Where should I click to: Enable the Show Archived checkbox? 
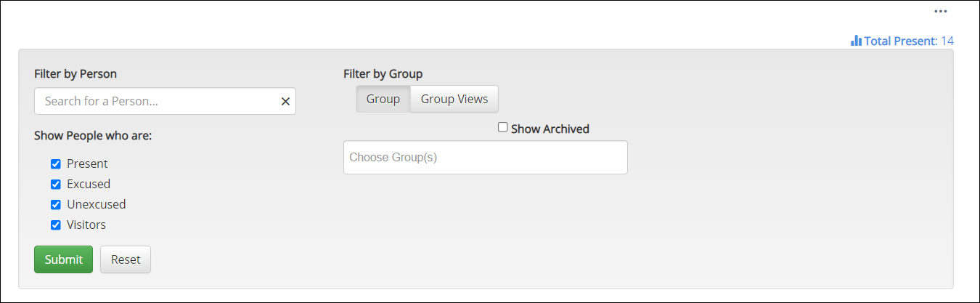(x=503, y=128)
